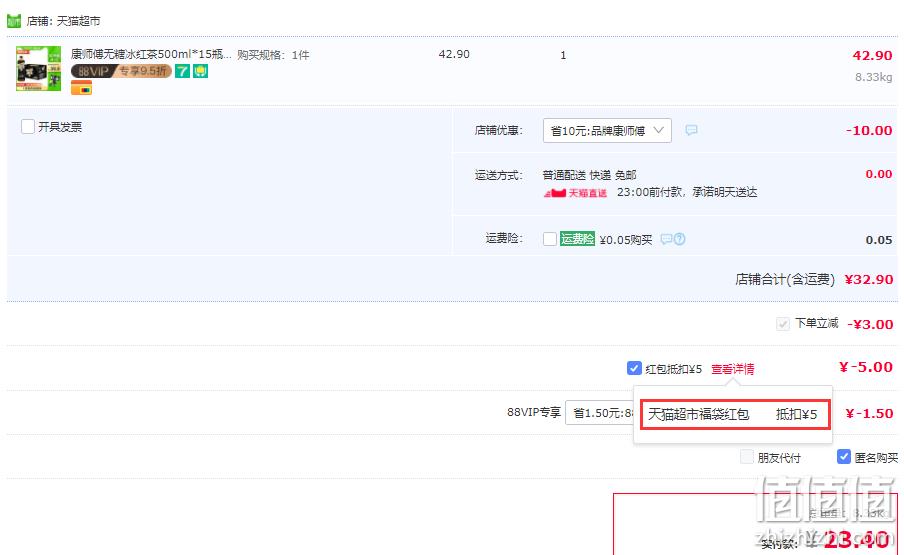Image resolution: width=904 pixels, height=555 pixels.
Task: Click the green '7' seven-day return icon
Action: coord(182,71)
